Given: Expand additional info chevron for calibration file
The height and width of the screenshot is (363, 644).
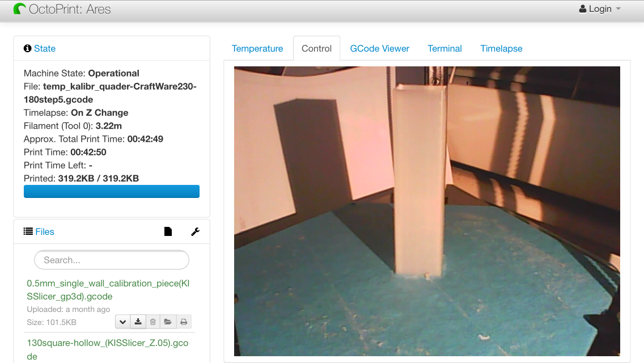Looking at the screenshot, I should 122,322.
